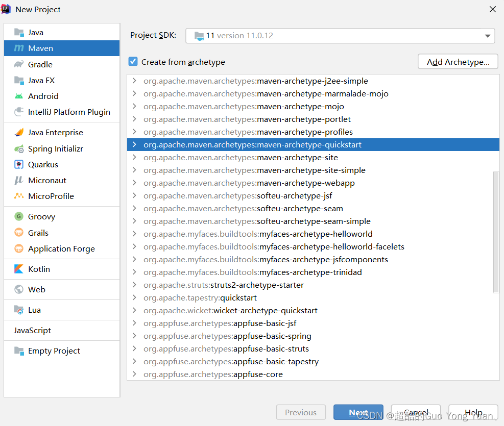Click the Help button

(x=473, y=412)
